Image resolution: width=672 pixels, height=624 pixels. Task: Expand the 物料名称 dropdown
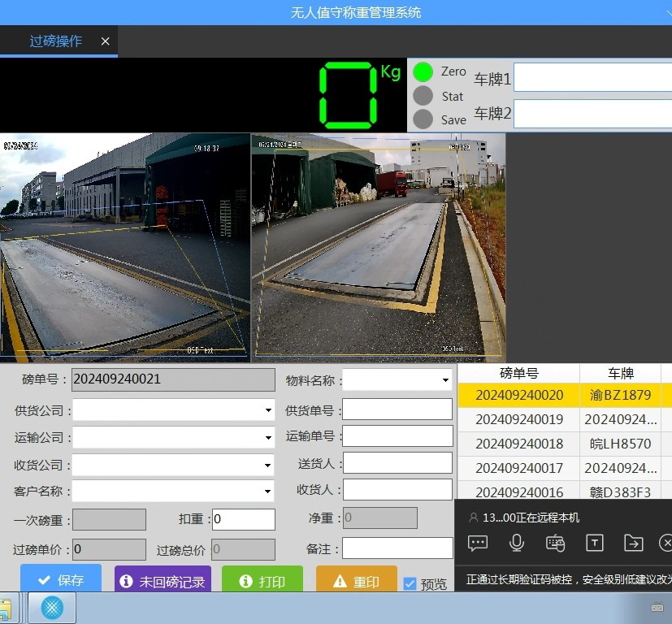445,380
